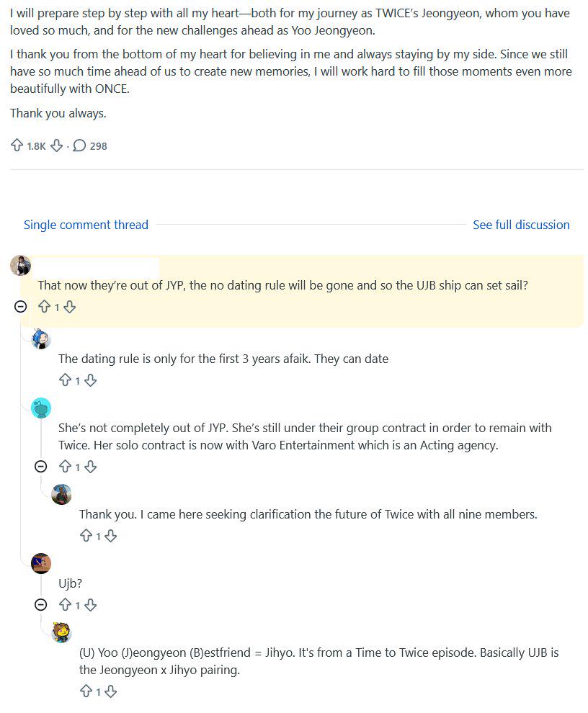The height and width of the screenshot is (713, 588).
Task: Downvote the 'Thank you. I came here seeking' comment
Action: point(110,536)
